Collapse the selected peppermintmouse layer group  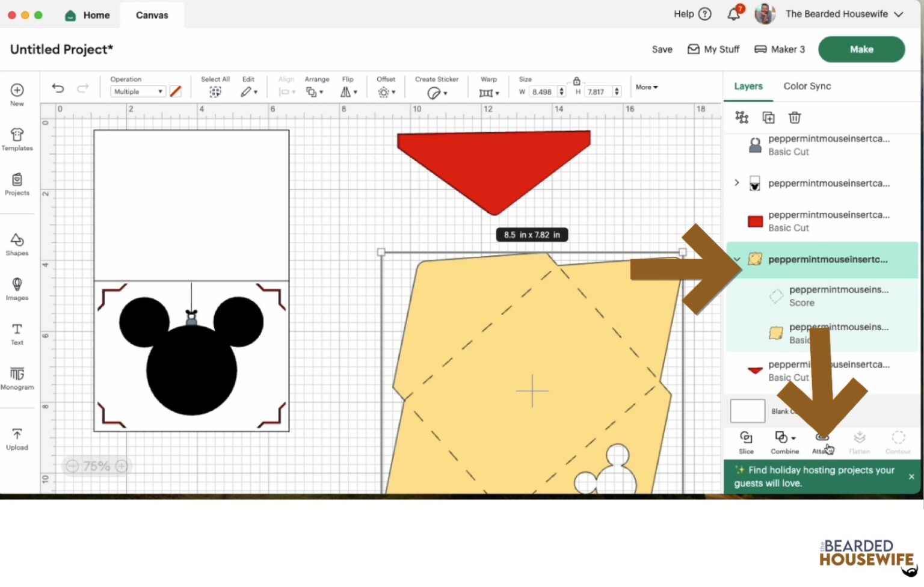(737, 259)
